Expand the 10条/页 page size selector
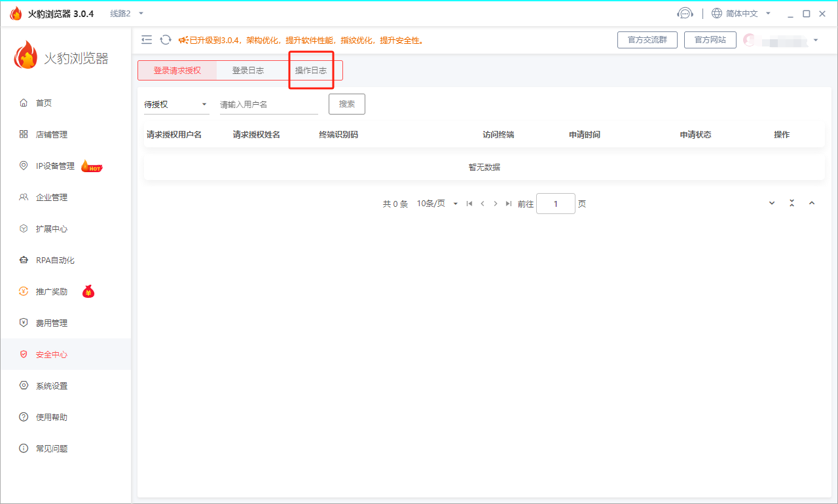838x504 pixels. [437, 204]
